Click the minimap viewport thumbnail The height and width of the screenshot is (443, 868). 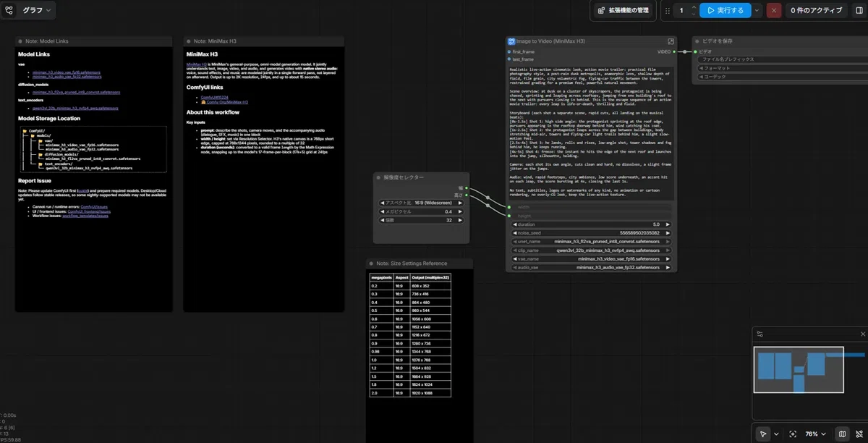pos(799,370)
